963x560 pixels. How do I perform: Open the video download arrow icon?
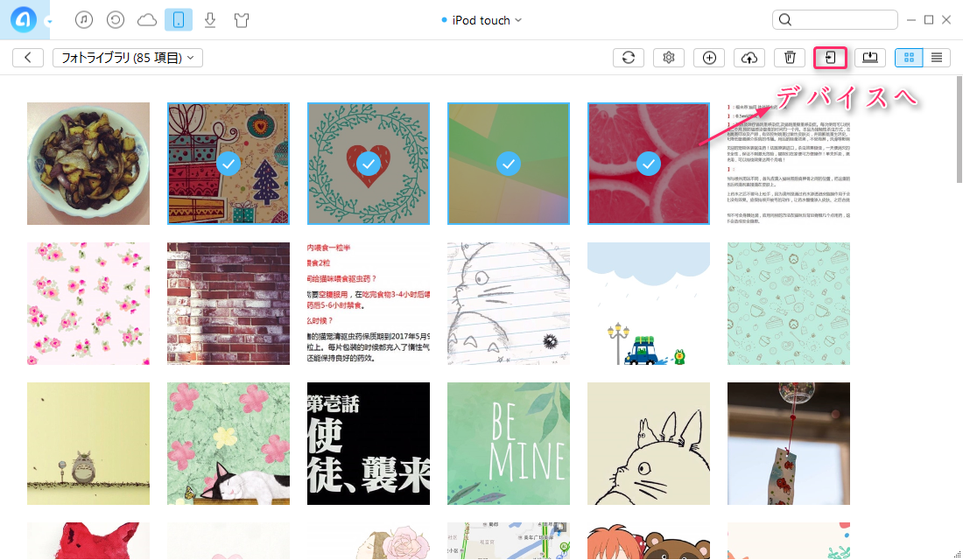(x=210, y=19)
